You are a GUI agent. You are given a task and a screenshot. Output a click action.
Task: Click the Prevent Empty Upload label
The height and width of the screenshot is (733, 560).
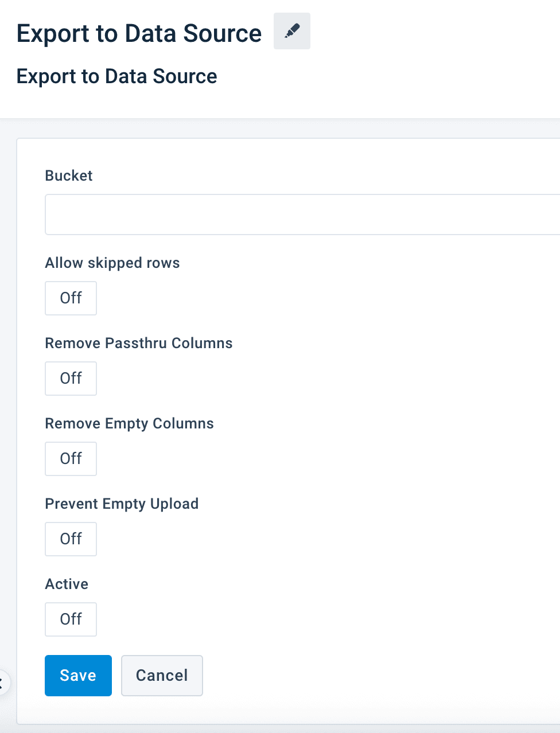(122, 504)
